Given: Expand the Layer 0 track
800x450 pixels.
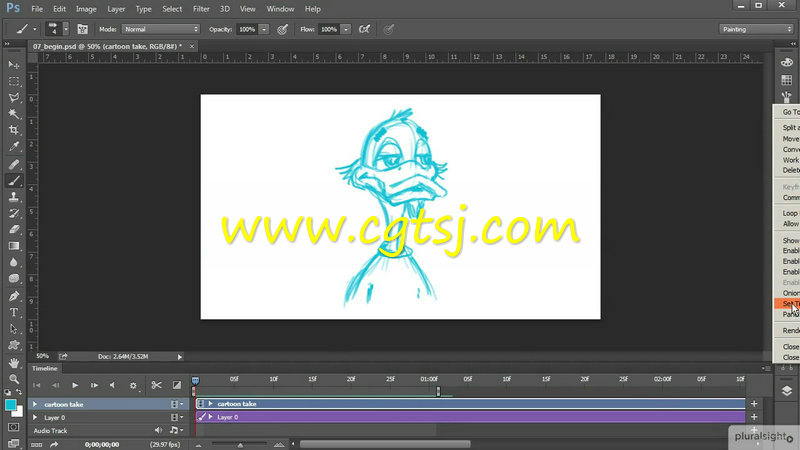Looking at the screenshot, I should coord(35,417).
